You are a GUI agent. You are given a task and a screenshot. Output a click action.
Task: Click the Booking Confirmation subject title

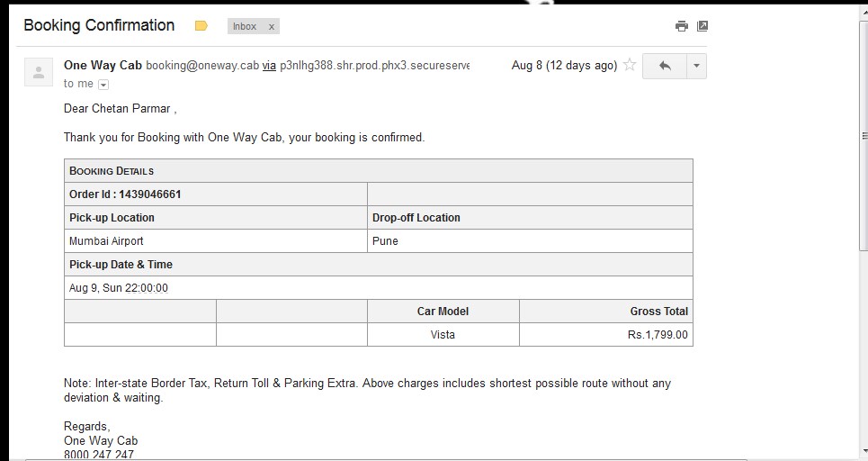[99, 25]
